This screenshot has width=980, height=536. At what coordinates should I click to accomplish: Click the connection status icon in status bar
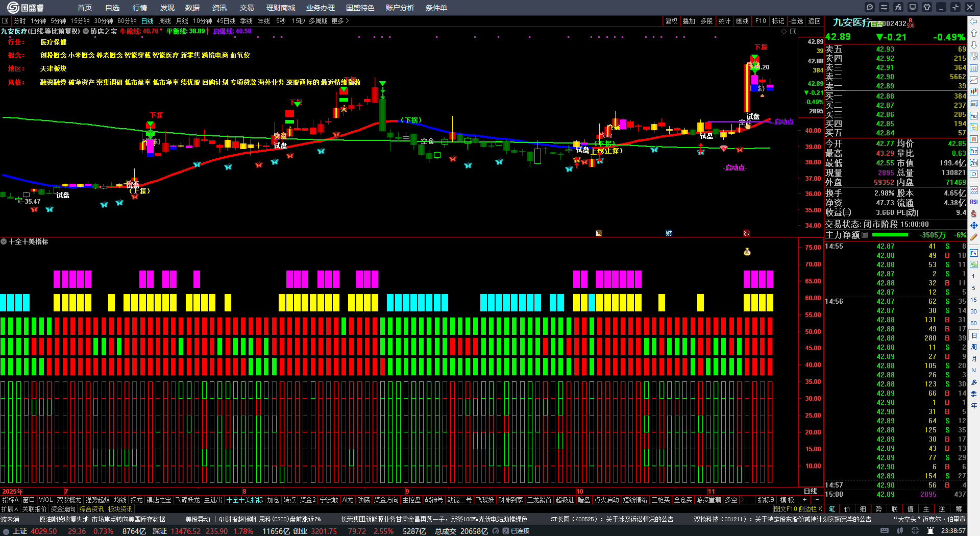click(x=506, y=531)
